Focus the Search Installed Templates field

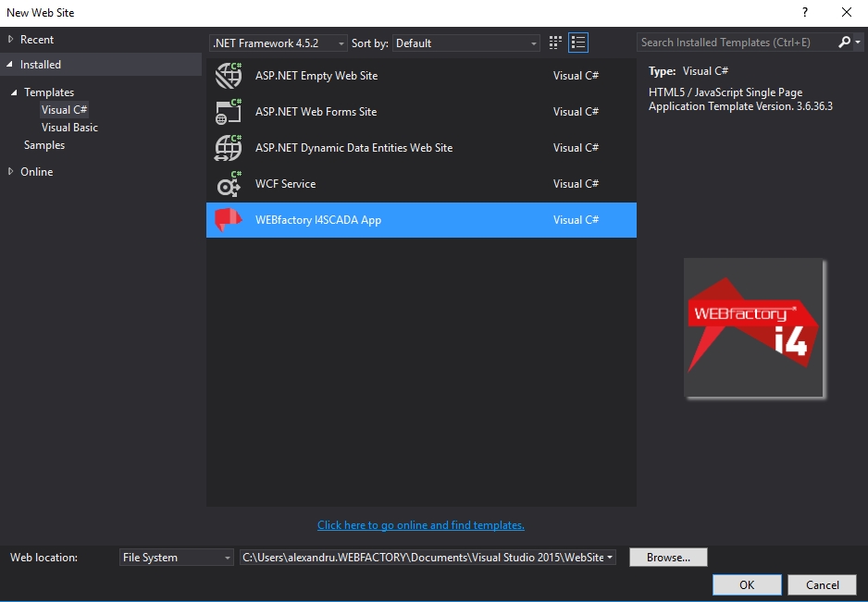[x=737, y=42]
